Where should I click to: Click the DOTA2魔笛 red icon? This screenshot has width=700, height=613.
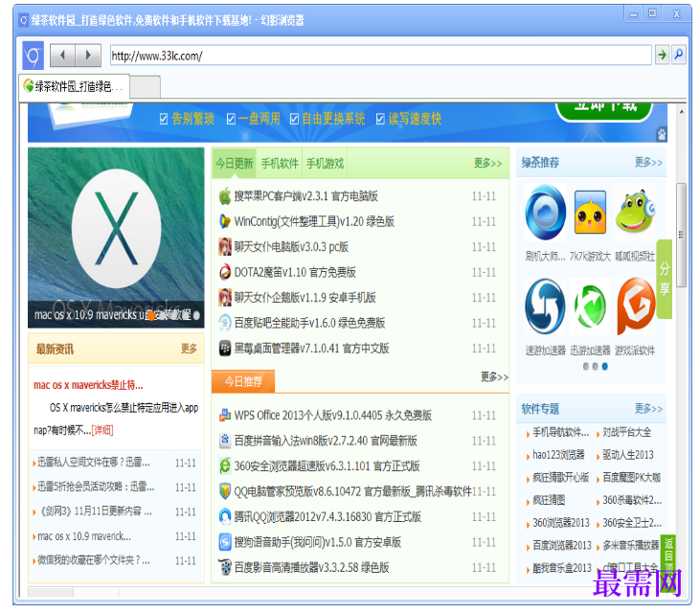[225, 272]
